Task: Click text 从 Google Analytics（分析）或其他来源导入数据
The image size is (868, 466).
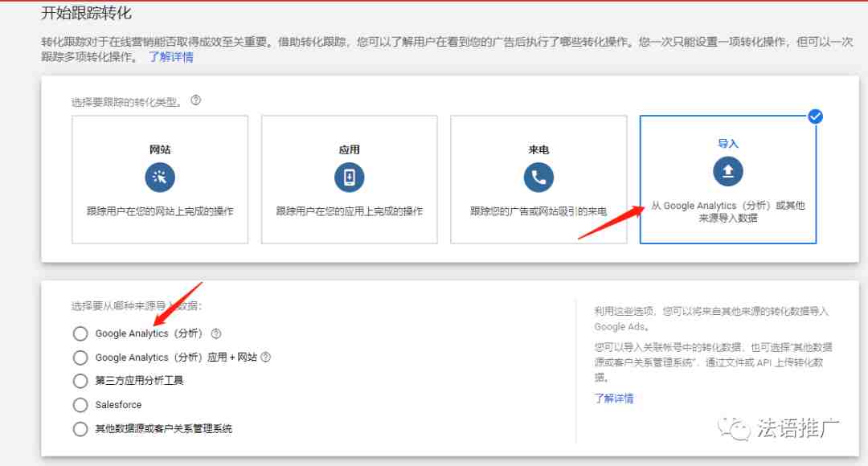Action: tap(728, 211)
